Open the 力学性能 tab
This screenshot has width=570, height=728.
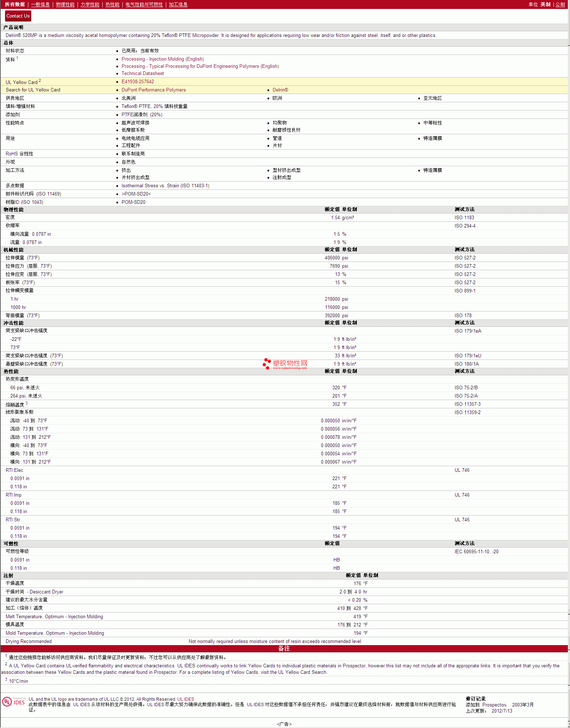90,4
